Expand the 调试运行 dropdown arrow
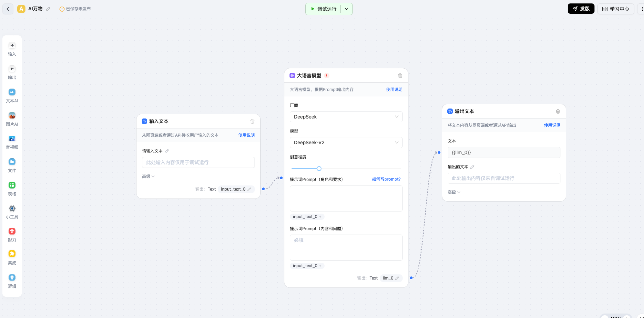Screen dimensions: 644x318 point(347,9)
